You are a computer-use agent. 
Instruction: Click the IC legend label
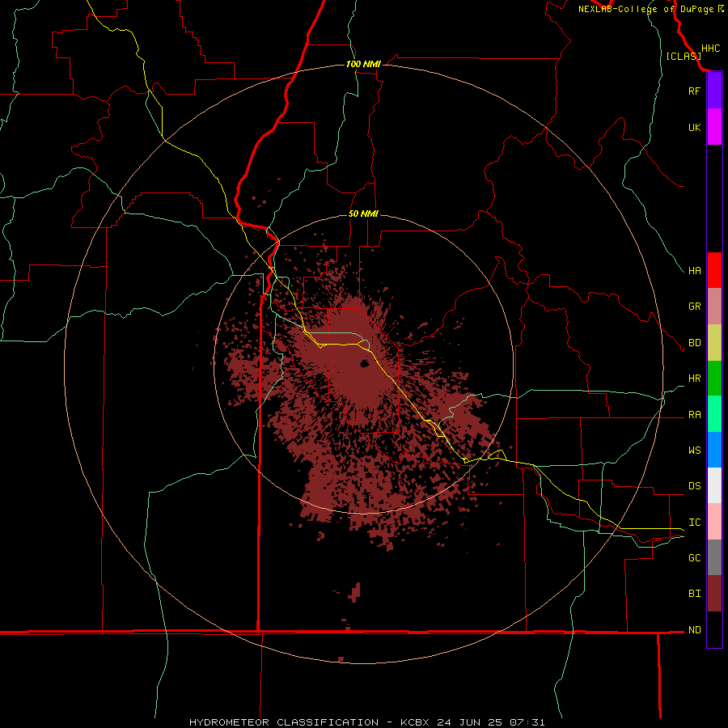(x=694, y=523)
